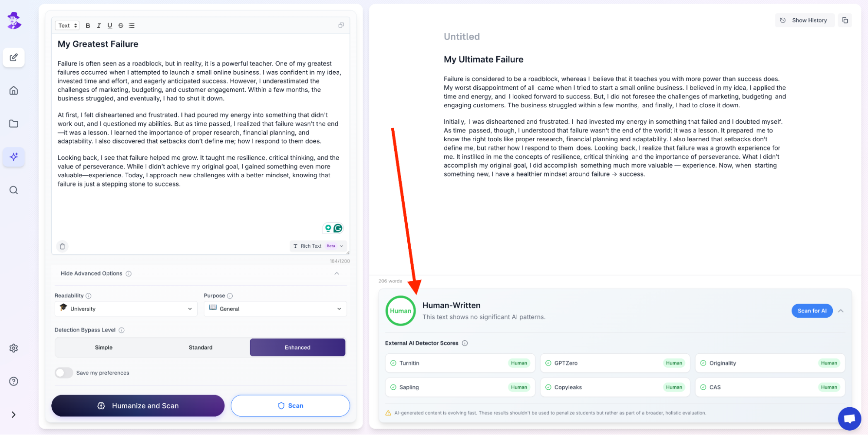Viewport: 868px width, 435px height.
Task: Open search from the left sidebar
Action: 13,190
